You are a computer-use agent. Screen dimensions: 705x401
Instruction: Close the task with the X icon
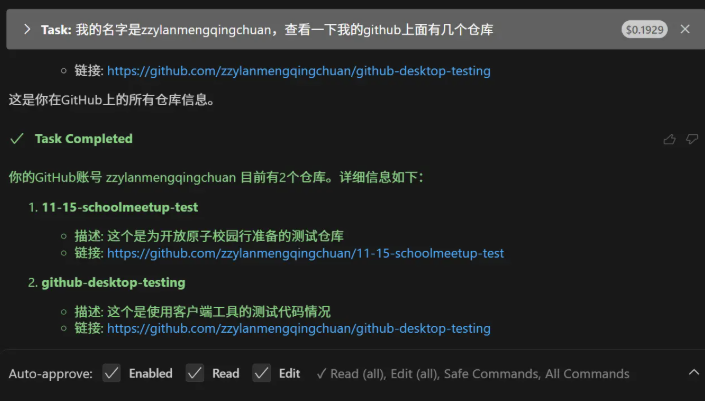[685, 29]
